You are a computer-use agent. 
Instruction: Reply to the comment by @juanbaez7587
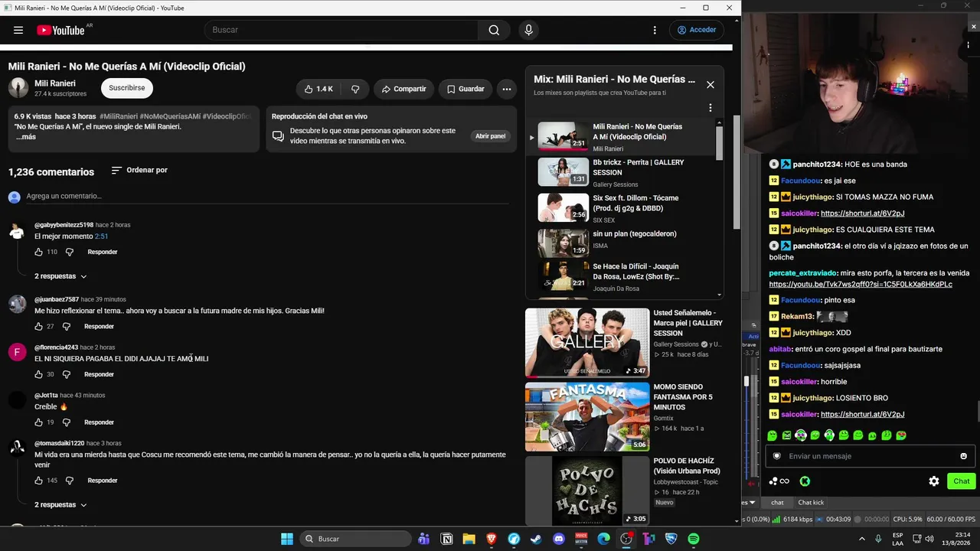point(99,326)
